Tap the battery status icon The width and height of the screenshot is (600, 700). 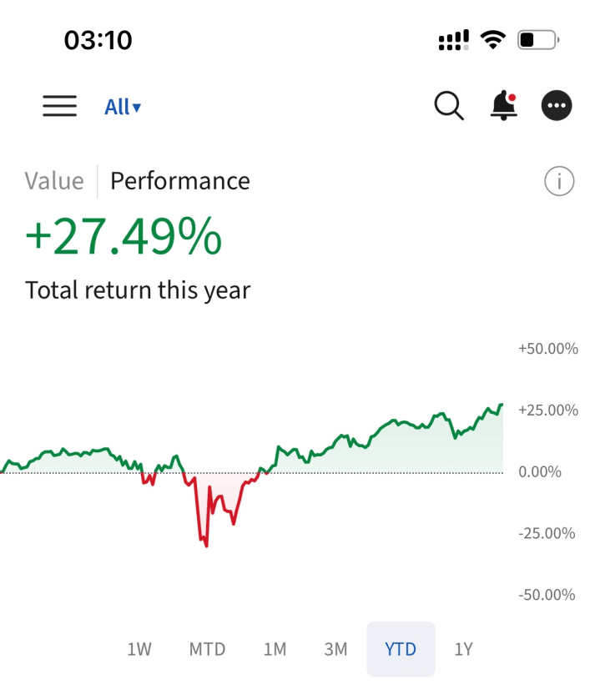pyautogui.click(x=537, y=39)
